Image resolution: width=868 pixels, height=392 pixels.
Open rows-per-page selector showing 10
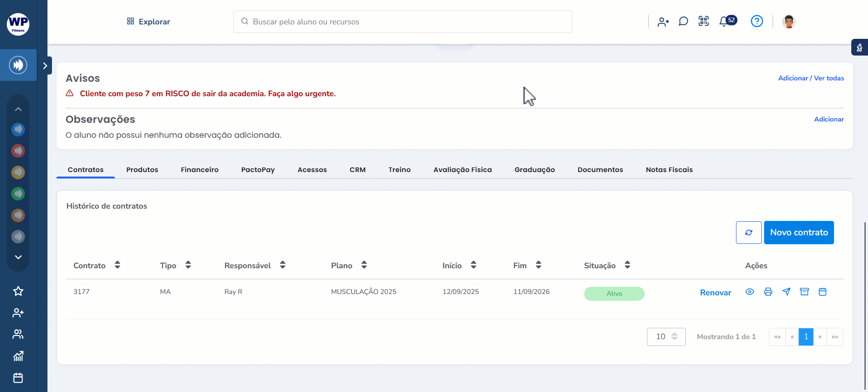[x=666, y=337]
